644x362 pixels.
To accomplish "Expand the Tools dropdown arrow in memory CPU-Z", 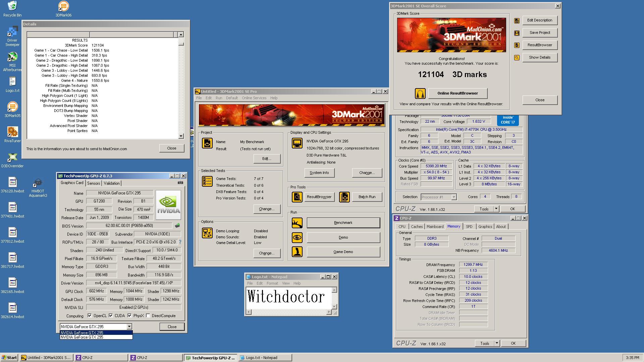I will 497,343.
